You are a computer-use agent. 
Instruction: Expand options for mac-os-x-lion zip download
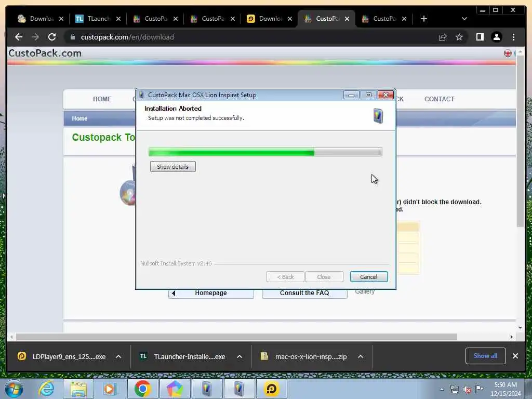361,356
